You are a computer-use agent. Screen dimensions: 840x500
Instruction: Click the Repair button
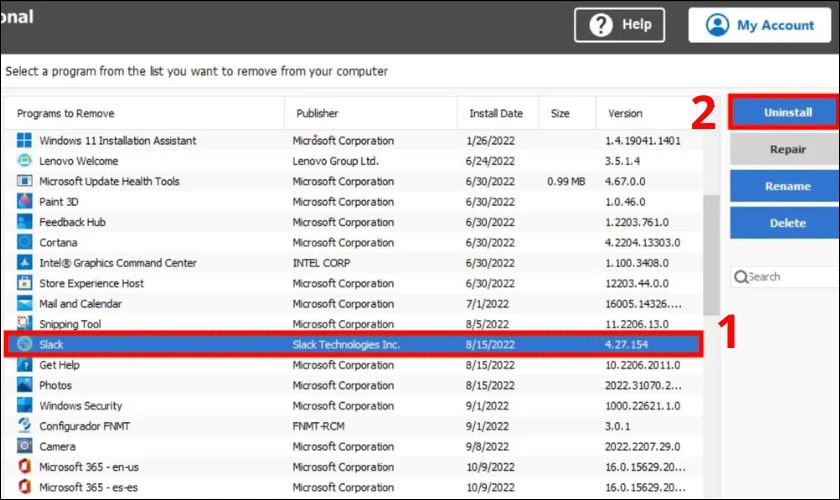tap(784, 150)
